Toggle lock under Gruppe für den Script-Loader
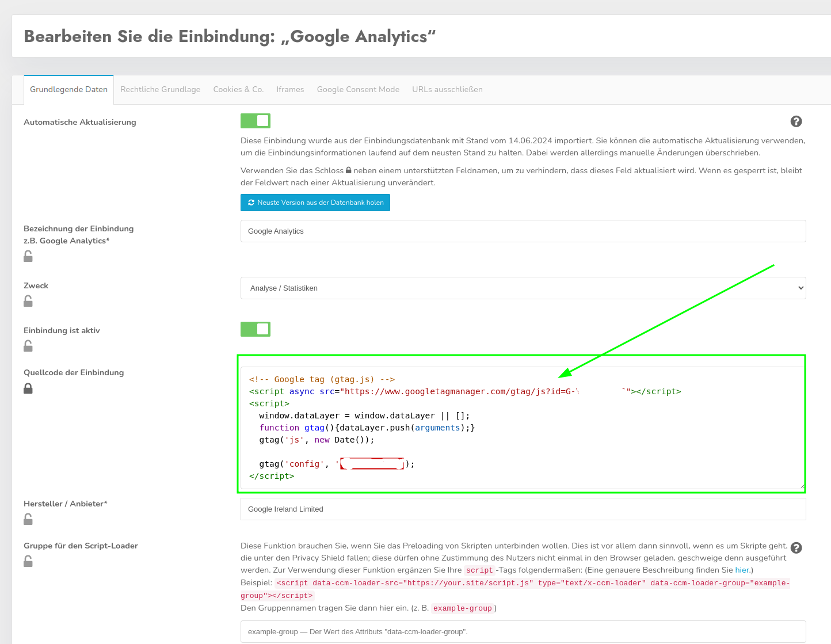Viewport: 831px width, 644px height. tap(28, 561)
